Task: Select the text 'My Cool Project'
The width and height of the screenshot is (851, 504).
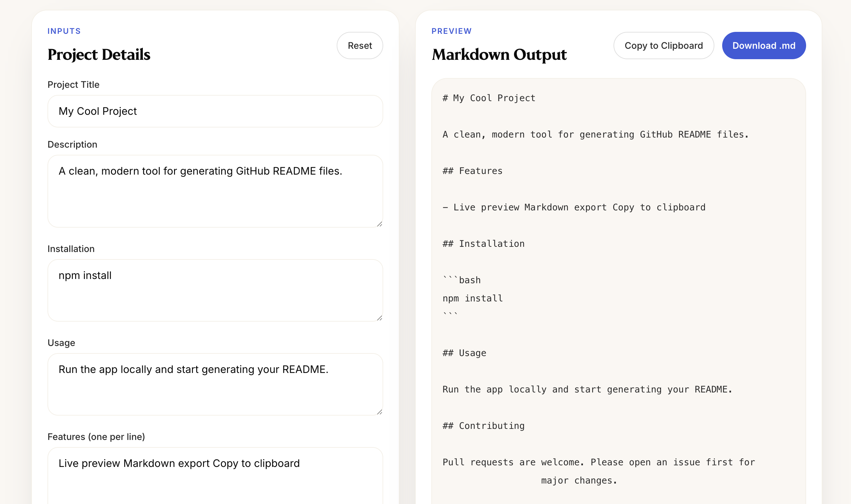Action: coord(98,111)
